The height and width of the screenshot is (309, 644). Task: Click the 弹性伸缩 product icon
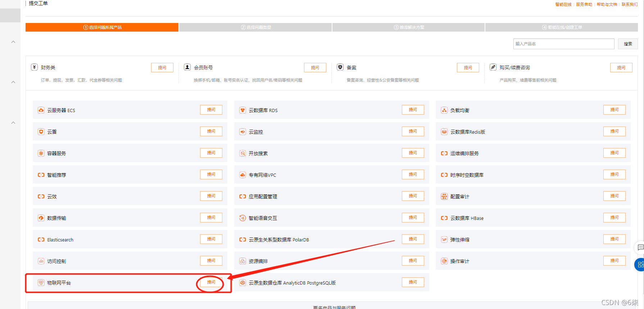[x=444, y=240]
